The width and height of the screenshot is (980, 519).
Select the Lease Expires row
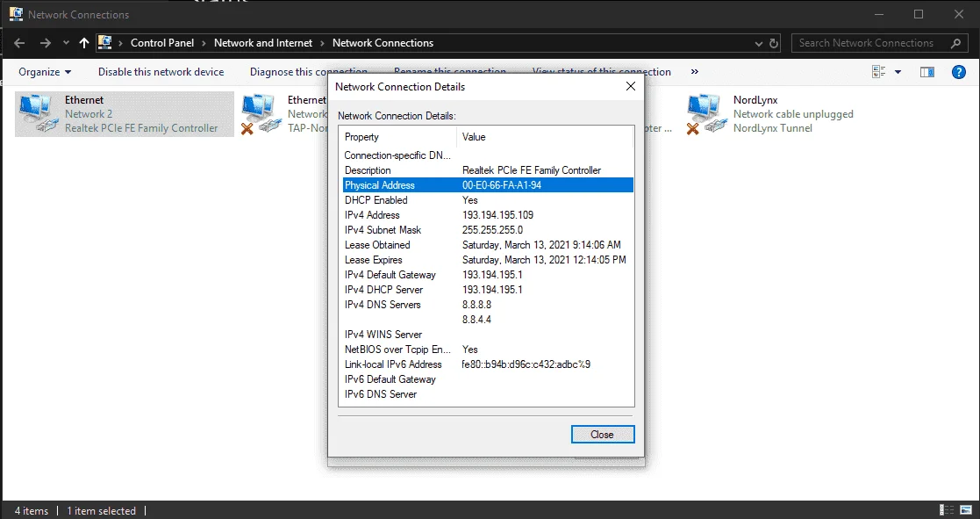[x=488, y=260]
